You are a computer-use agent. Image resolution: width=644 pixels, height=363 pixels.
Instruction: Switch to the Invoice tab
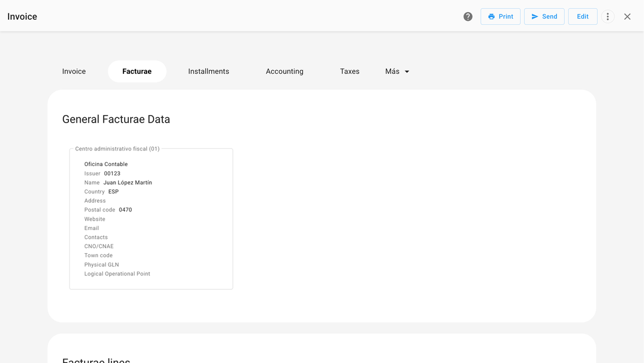click(74, 71)
